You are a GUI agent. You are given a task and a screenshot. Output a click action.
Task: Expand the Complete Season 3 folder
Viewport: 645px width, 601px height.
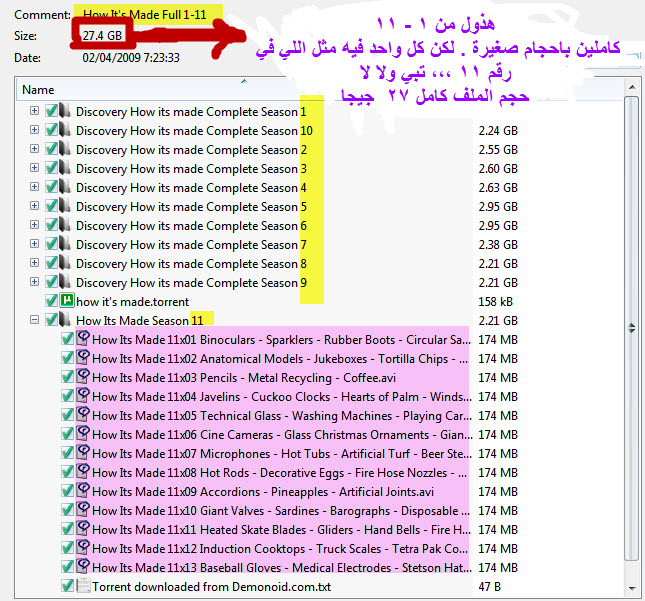[35, 167]
